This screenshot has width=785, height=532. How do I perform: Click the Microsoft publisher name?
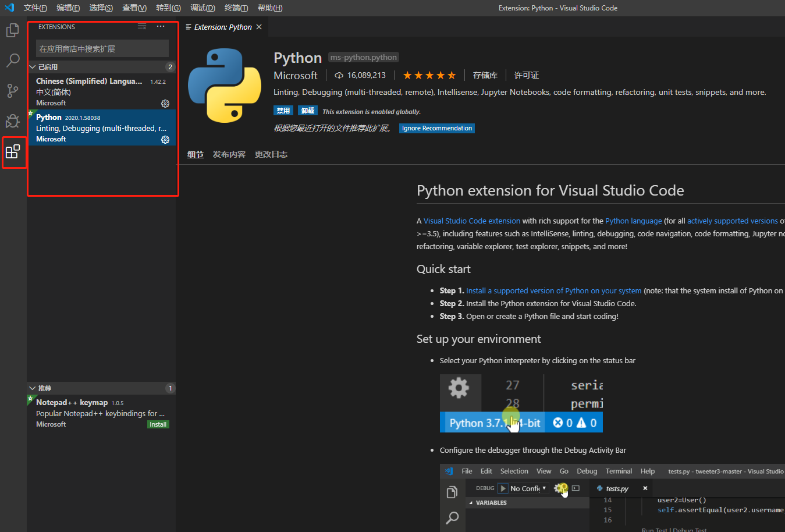pyautogui.click(x=296, y=76)
